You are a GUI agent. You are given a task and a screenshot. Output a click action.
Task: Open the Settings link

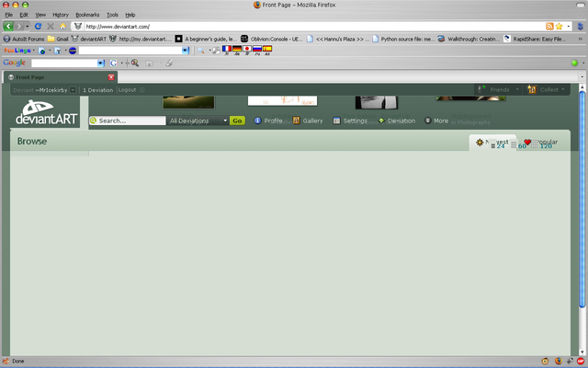[350, 121]
